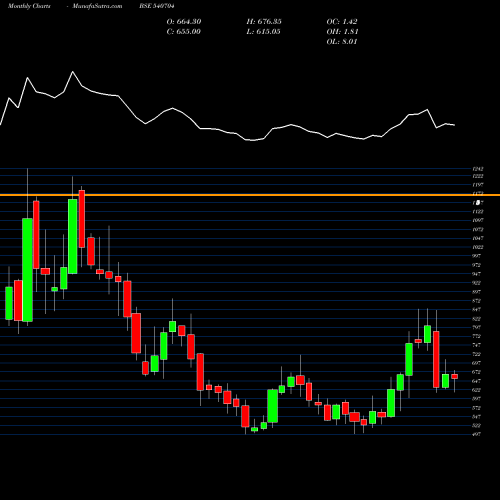Click the 'BSE 540704' symbol label

[157, 6]
